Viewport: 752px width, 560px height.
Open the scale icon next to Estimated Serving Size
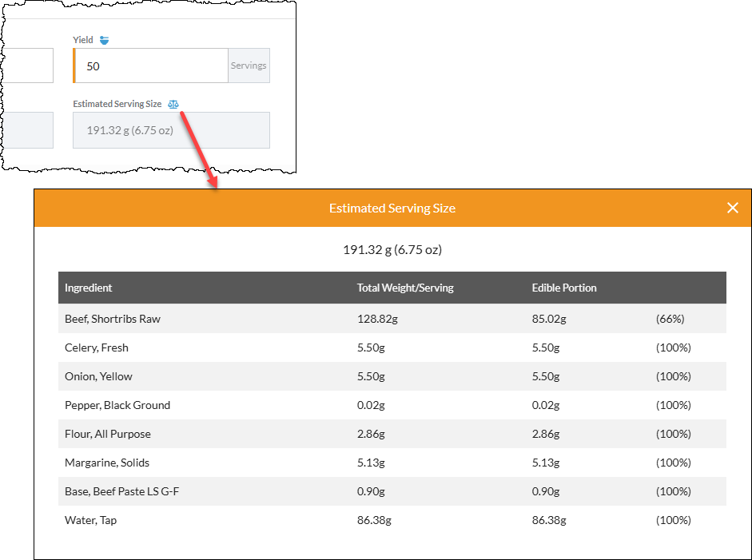coord(173,104)
